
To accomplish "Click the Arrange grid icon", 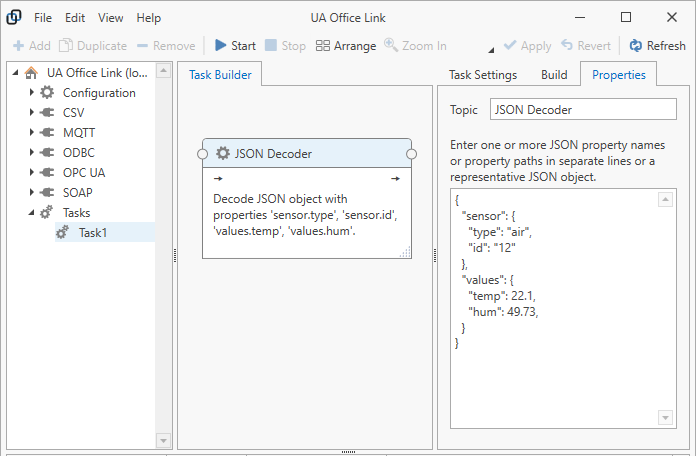I will 322,46.
